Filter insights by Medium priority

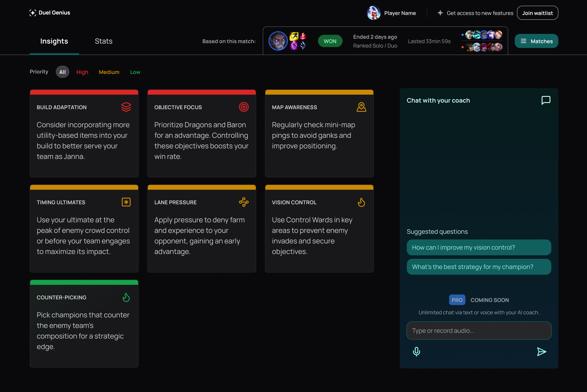(109, 72)
